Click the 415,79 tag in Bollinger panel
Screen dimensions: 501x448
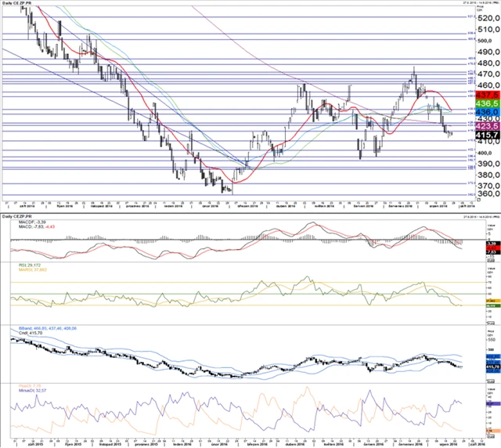pyautogui.click(x=492, y=366)
